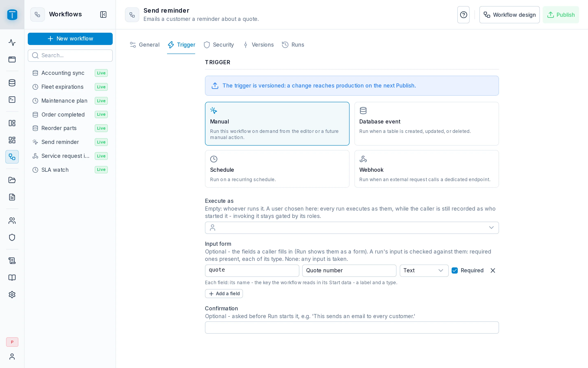Select the Manual trigger card
Screen dimensions: 588x368
tap(277, 124)
